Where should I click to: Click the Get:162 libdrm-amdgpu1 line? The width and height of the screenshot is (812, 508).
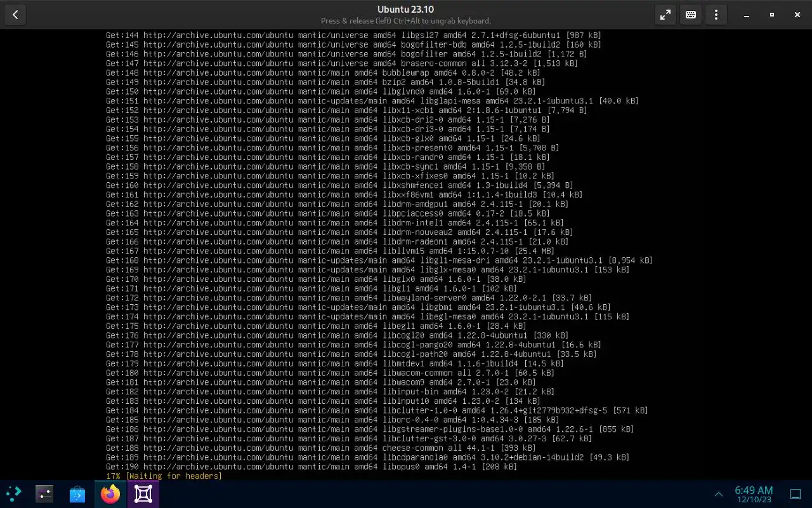pos(337,204)
